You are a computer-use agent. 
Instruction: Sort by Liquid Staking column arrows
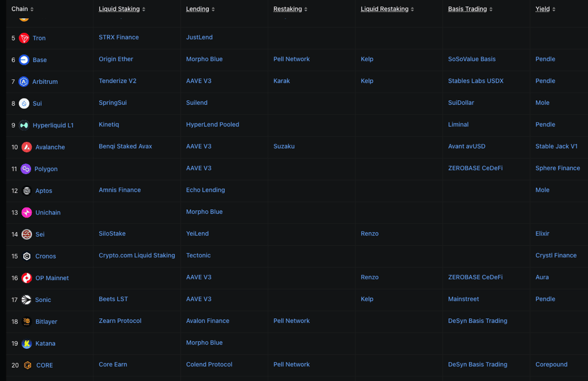(x=144, y=9)
